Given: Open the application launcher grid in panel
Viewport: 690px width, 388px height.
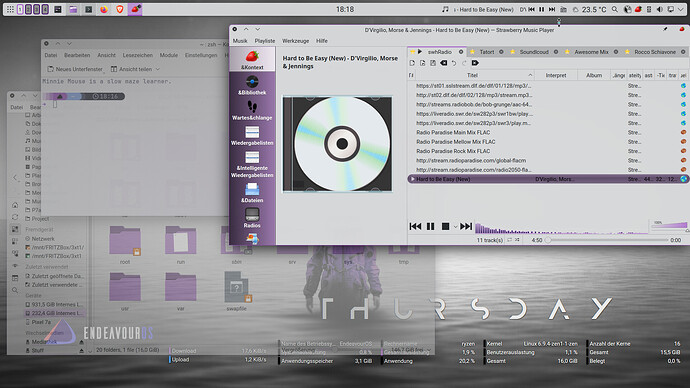Looking at the screenshot, I should tap(10, 9).
